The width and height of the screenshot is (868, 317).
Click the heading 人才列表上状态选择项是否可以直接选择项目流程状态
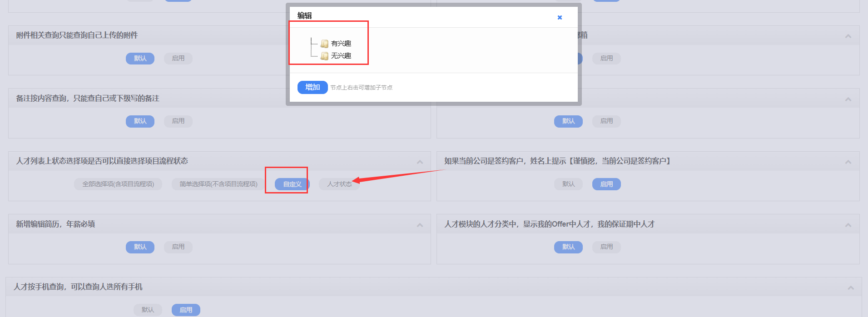tap(102, 161)
